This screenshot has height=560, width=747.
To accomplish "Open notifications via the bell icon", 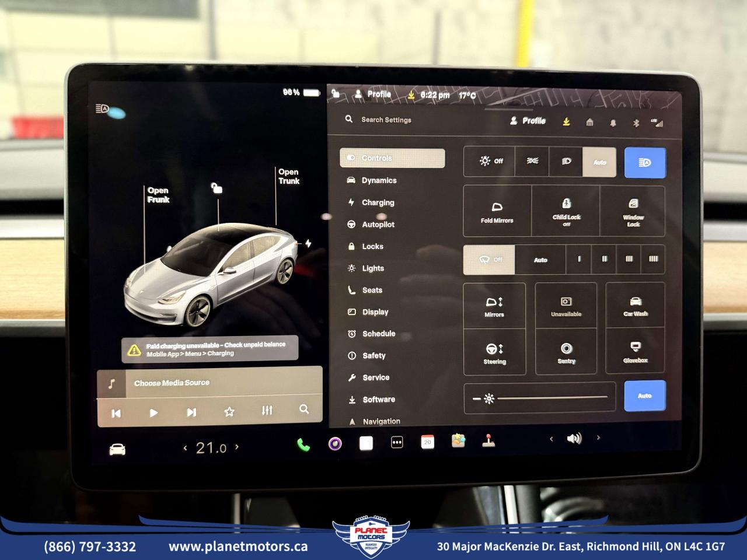I will tap(612, 123).
